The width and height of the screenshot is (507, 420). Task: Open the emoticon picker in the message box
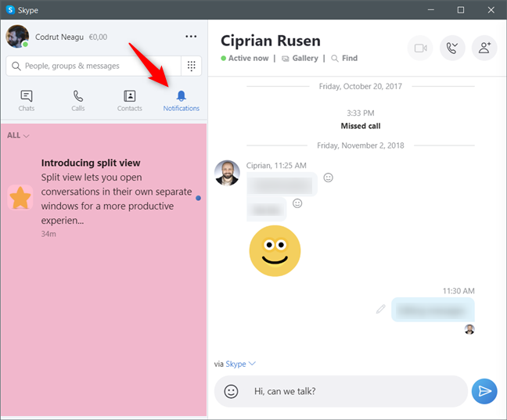click(x=231, y=391)
